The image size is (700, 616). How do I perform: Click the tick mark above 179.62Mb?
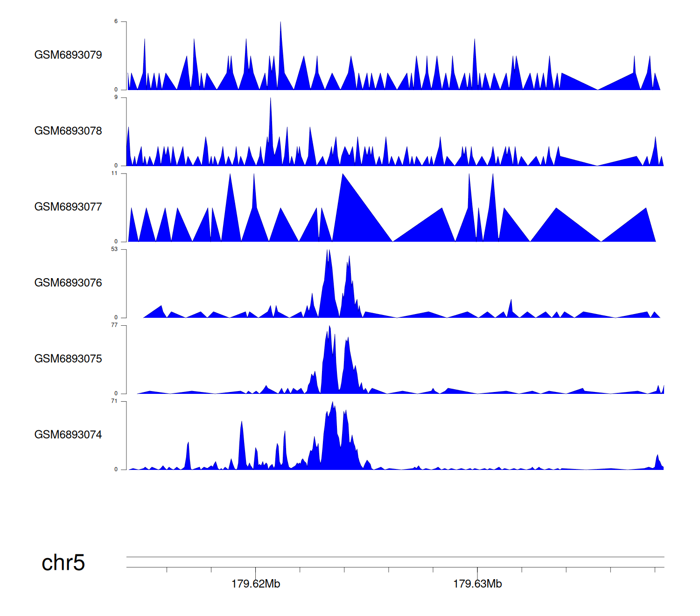click(x=256, y=570)
